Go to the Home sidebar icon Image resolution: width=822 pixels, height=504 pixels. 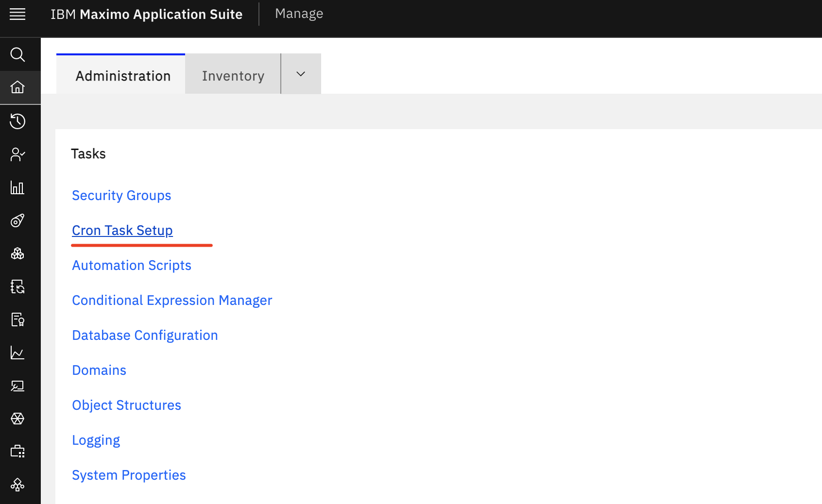click(17, 87)
